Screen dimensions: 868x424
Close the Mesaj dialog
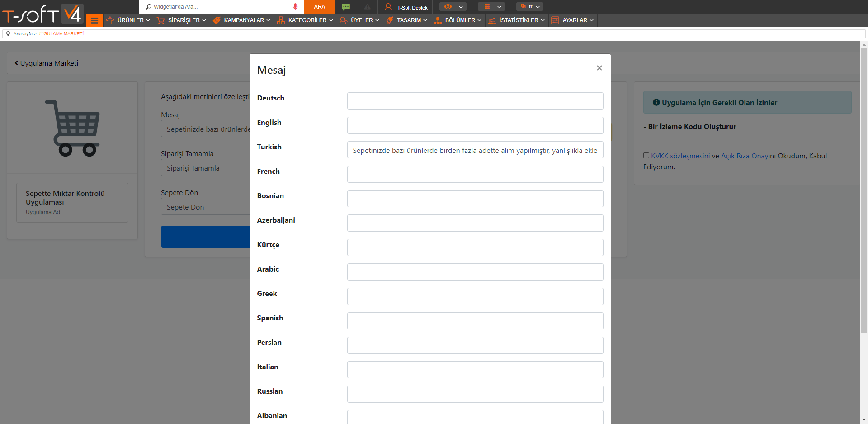599,68
